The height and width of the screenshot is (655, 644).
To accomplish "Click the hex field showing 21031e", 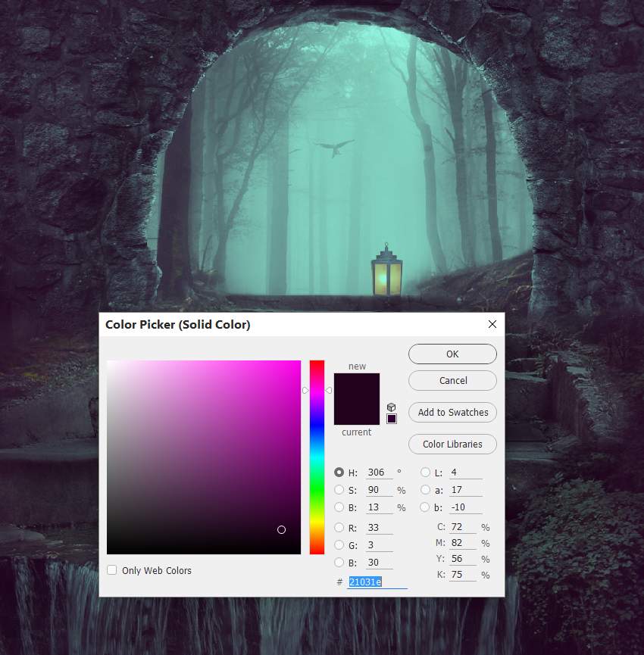I will pyautogui.click(x=364, y=582).
